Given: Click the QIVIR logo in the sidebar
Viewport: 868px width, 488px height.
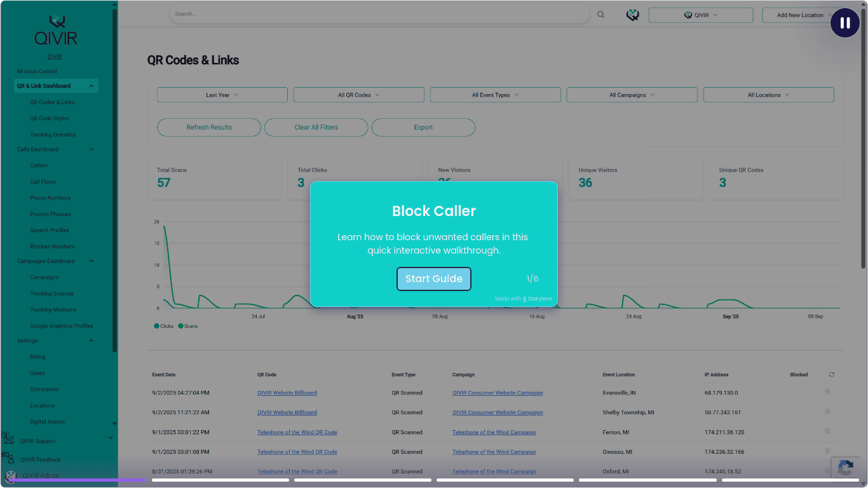Looking at the screenshot, I should pyautogui.click(x=56, y=30).
